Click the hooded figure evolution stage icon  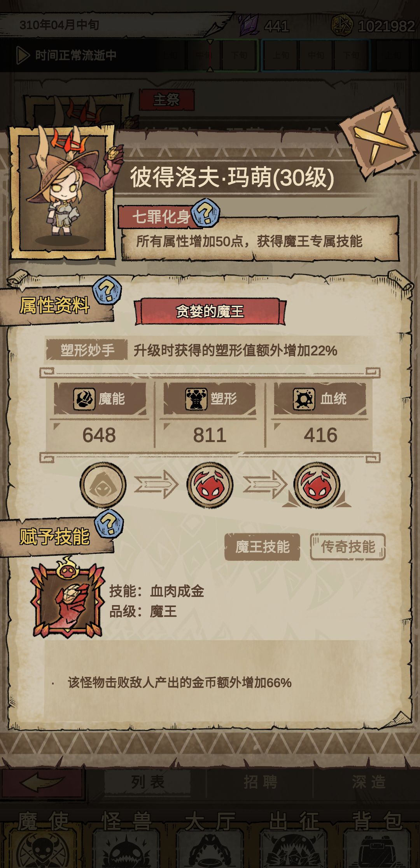tap(103, 485)
